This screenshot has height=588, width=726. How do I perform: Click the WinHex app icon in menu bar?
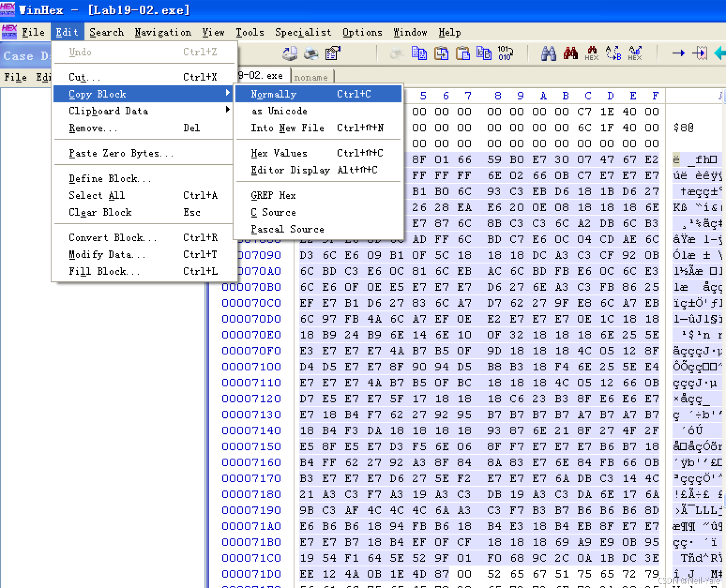coord(9,32)
